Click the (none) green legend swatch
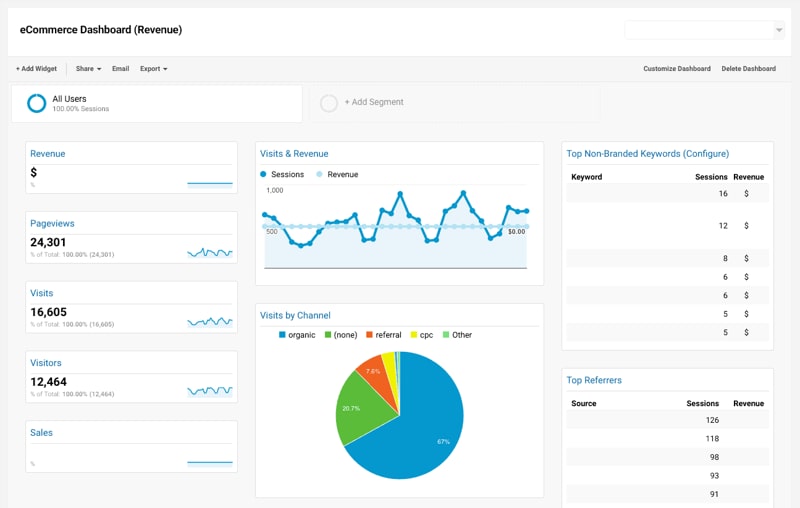The width and height of the screenshot is (800, 508). (328, 335)
